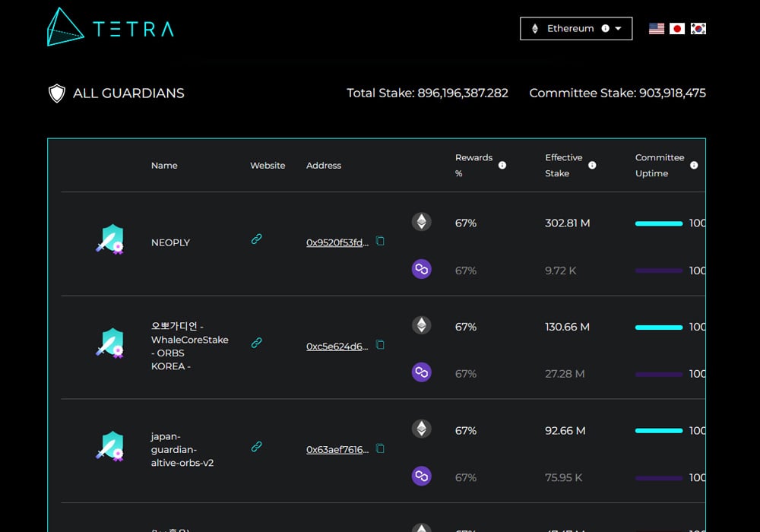
Task: Click japan-guardian Polygon committee uptime bar
Action: click(x=659, y=478)
